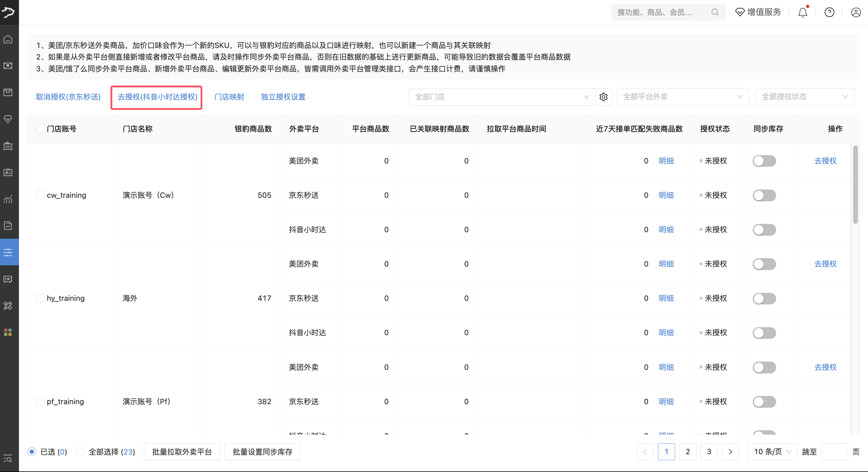
Task: Open the help question mark icon
Action: click(829, 12)
